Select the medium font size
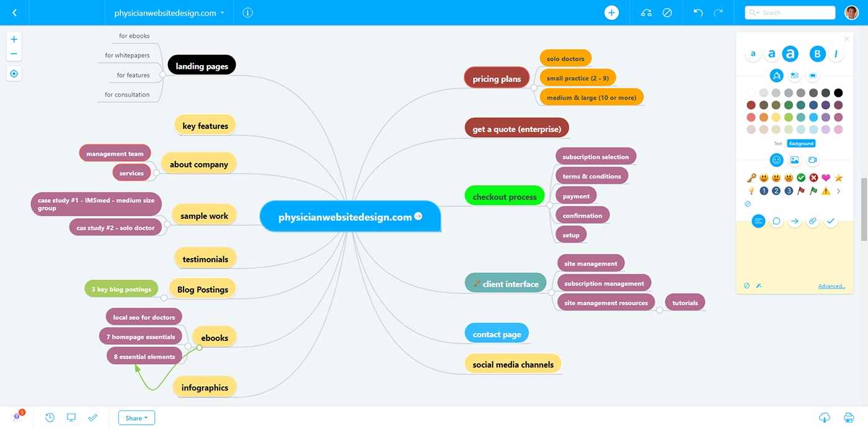 pos(771,55)
